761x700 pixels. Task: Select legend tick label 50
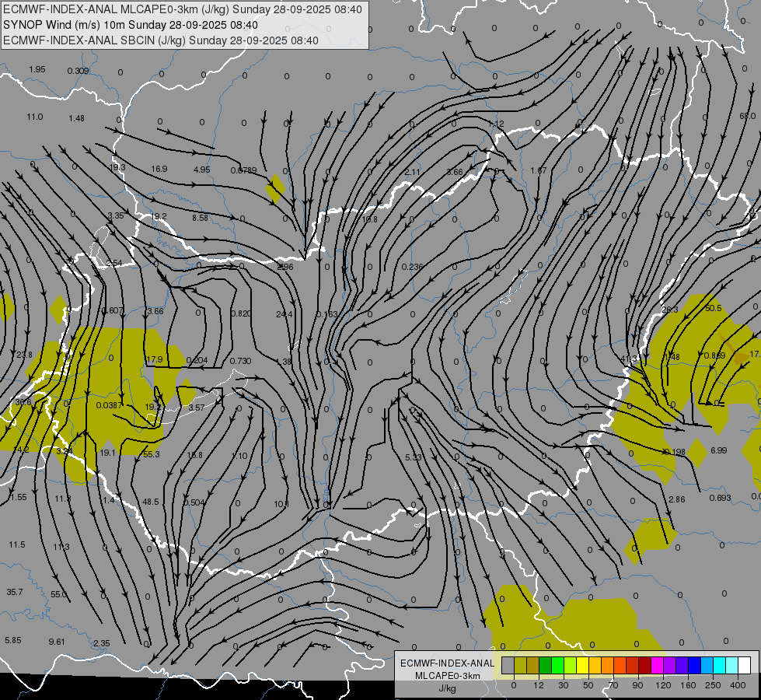pos(588,685)
